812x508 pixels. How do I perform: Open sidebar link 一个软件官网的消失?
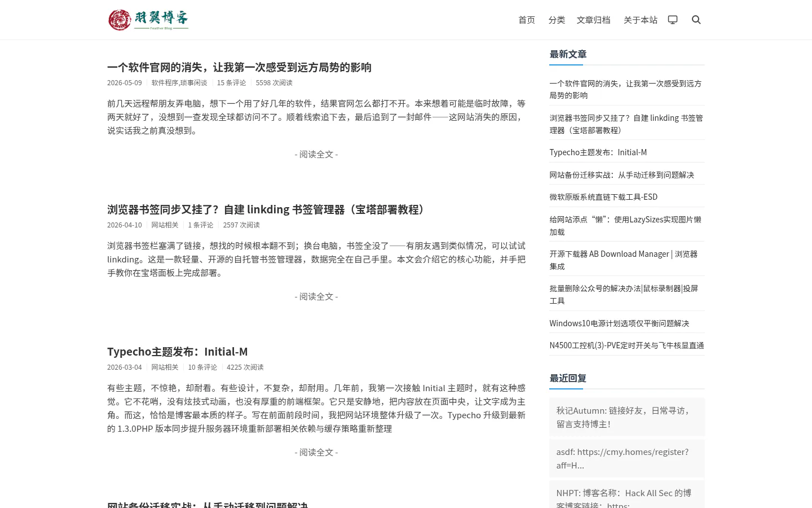point(626,89)
